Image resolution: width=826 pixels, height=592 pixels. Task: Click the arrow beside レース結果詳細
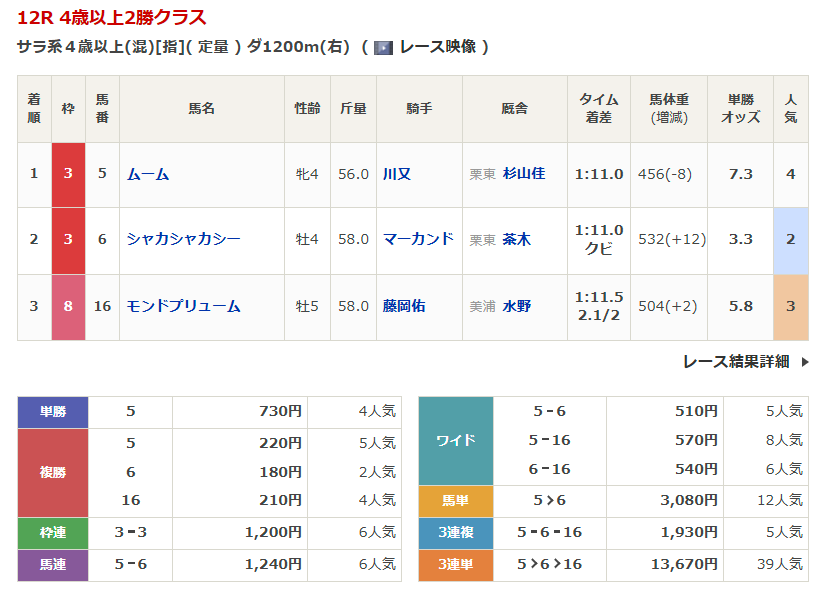point(805,362)
